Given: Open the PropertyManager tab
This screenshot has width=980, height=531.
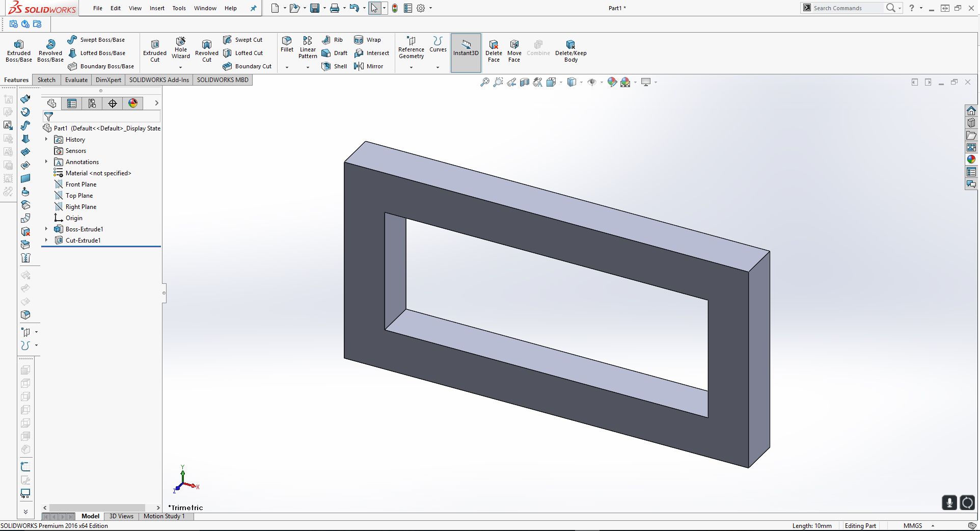Looking at the screenshot, I should tap(72, 103).
